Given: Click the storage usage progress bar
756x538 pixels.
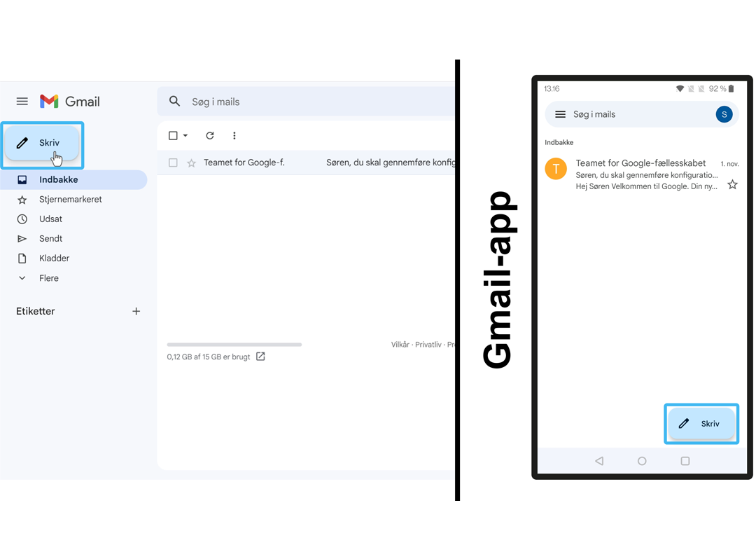Looking at the screenshot, I should click(234, 345).
